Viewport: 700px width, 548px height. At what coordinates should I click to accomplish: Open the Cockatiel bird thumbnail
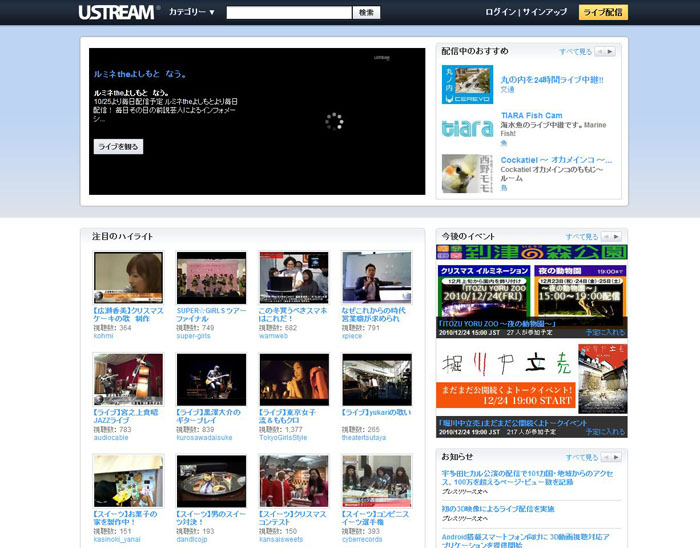[x=467, y=174]
